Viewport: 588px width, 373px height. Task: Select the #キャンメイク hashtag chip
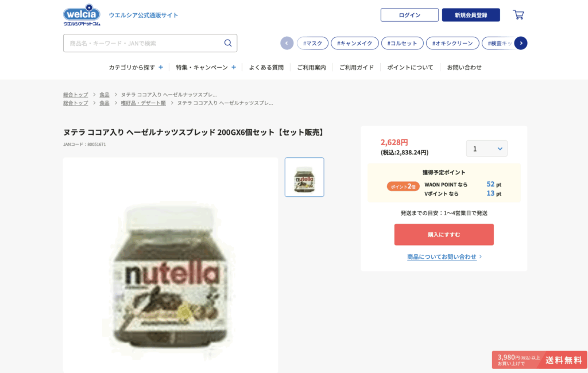click(x=355, y=43)
